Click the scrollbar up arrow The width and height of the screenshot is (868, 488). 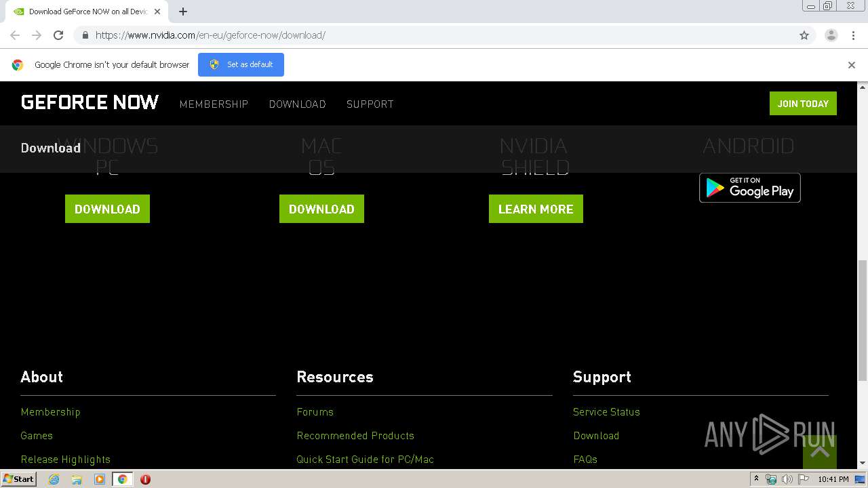[x=863, y=87]
